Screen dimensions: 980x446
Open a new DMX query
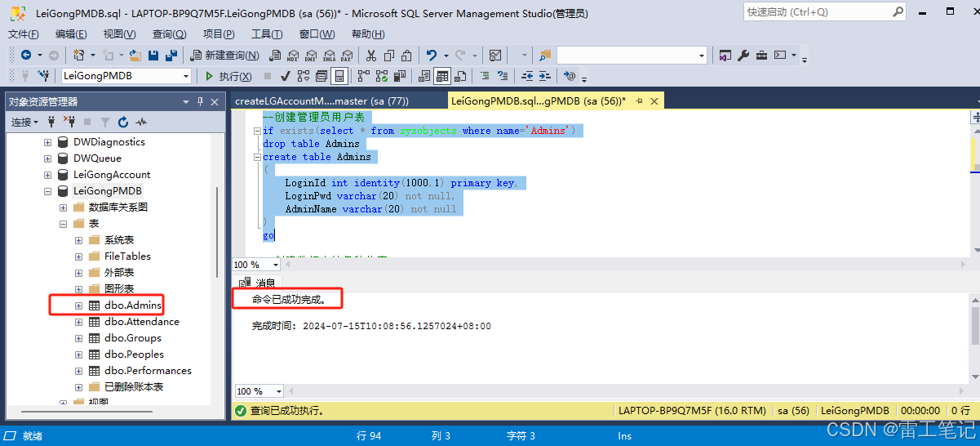tap(311, 56)
